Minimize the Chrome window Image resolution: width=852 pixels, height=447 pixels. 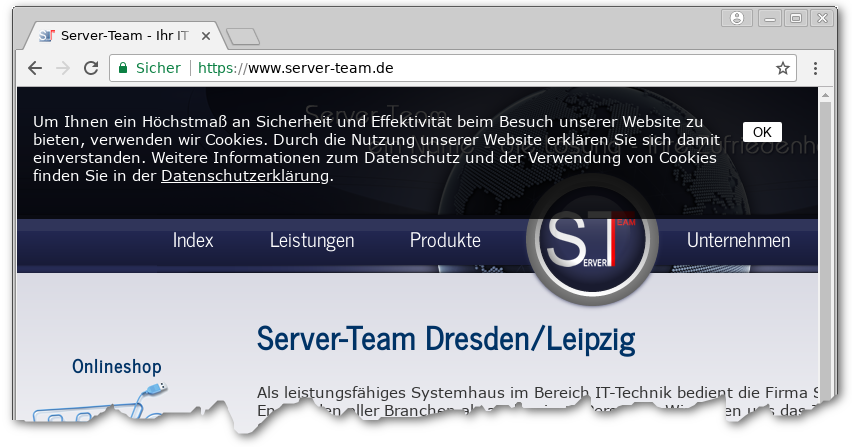tap(769, 18)
